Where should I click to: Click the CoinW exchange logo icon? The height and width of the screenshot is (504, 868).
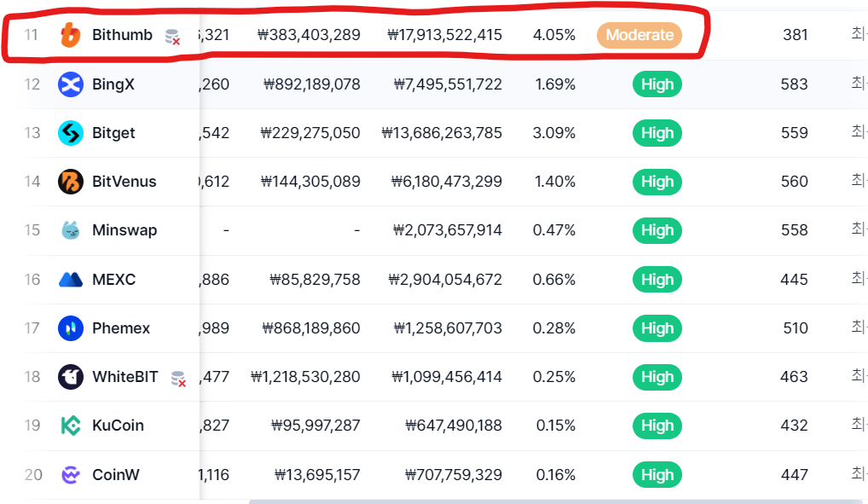coord(70,475)
